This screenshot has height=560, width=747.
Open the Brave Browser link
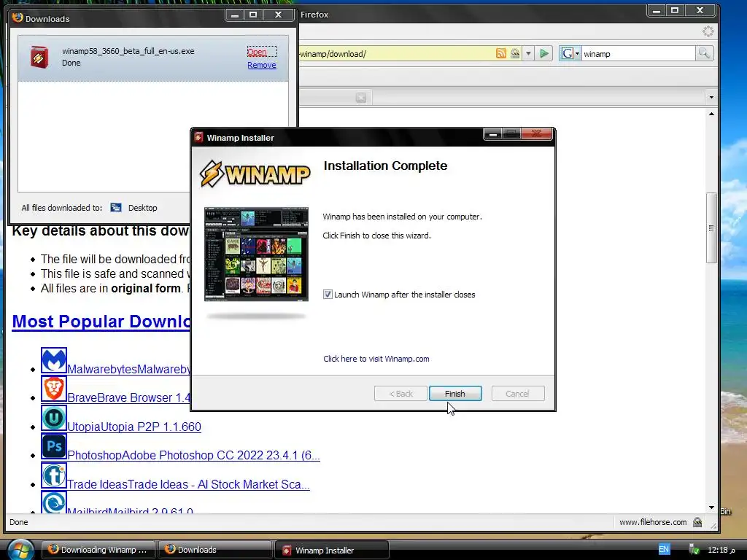(x=128, y=397)
